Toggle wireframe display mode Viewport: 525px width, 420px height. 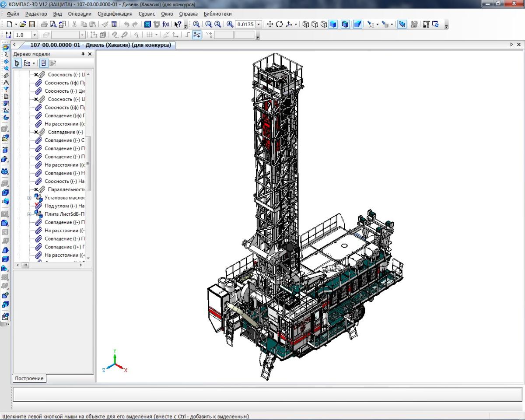(x=306, y=24)
